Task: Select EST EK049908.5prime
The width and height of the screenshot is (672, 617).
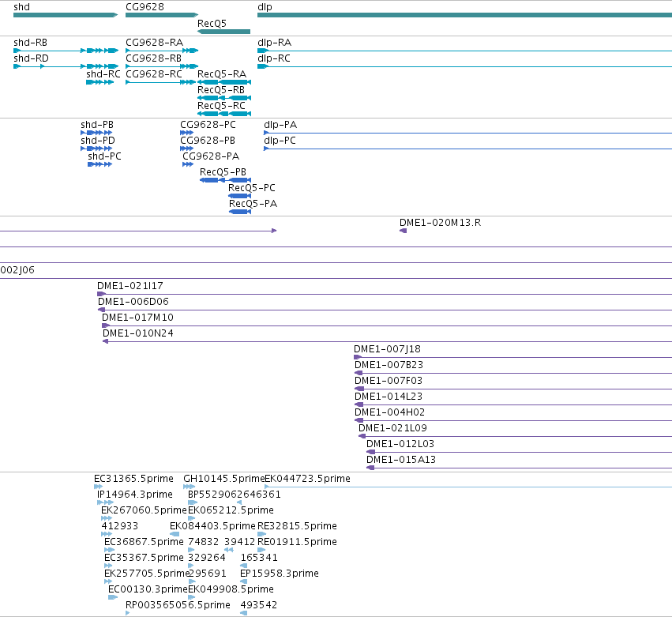Action: pyautogui.click(x=192, y=597)
